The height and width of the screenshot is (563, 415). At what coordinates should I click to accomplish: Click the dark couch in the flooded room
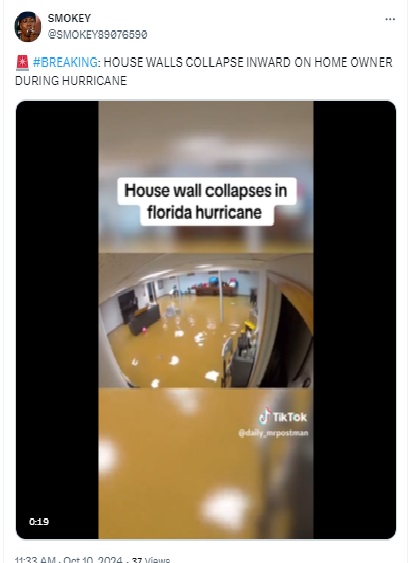coord(144,319)
